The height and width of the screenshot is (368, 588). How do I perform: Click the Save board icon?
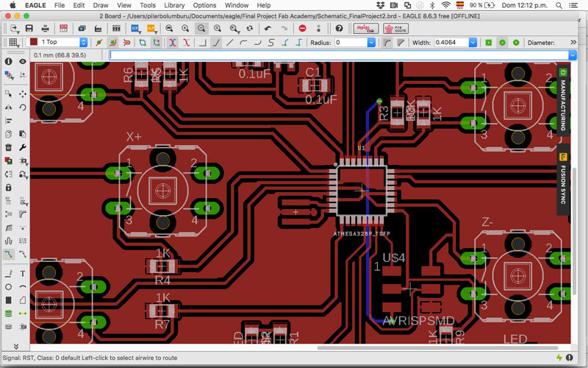point(29,29)
